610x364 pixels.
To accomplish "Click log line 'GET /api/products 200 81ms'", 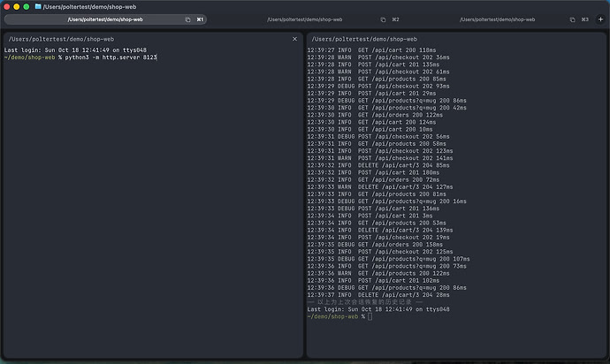I will (x=377, y=193).
